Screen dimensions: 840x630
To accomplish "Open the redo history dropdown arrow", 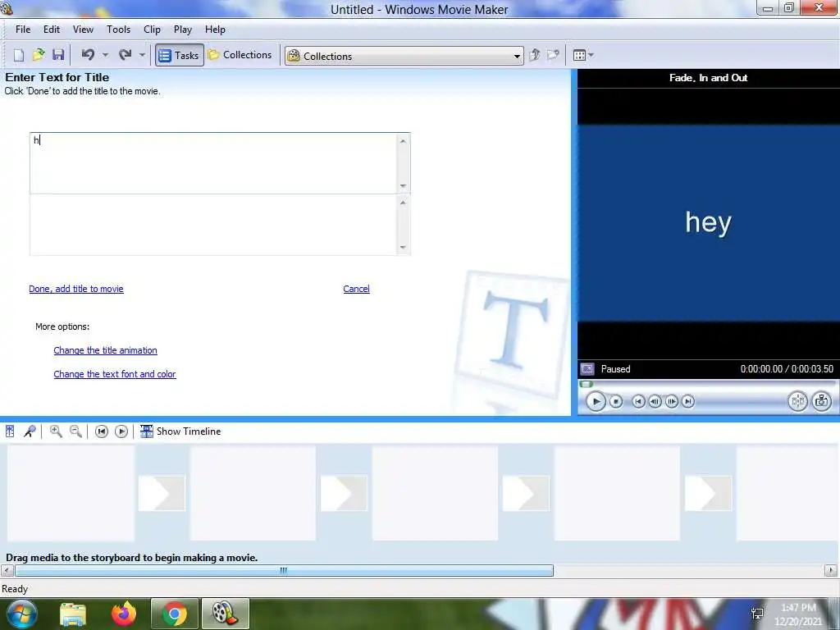I will tap(142, 55).
